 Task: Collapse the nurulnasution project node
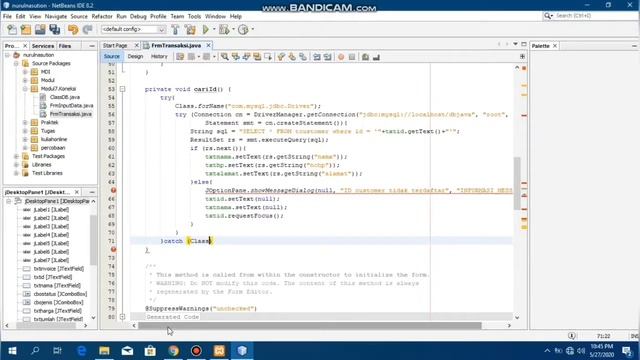coord(8,55)
